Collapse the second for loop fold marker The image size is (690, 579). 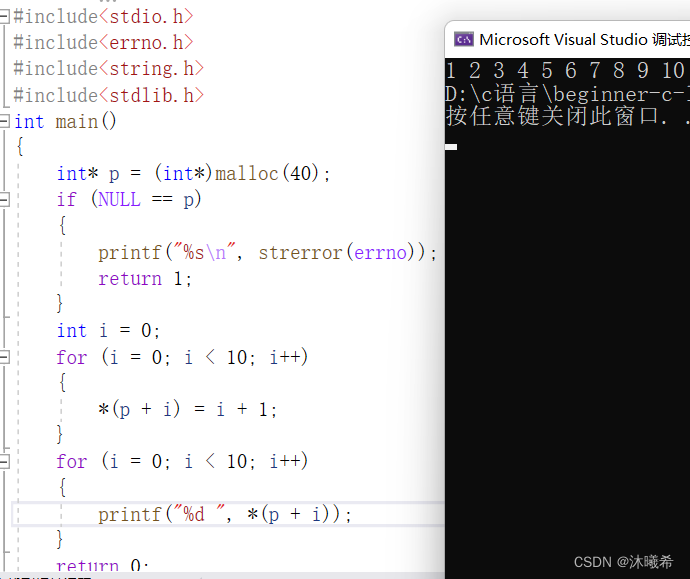tap(4, 462)
